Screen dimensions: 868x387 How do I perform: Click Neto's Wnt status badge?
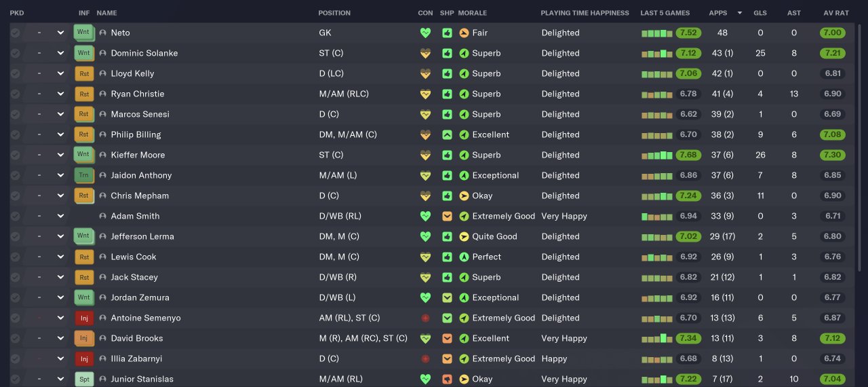pyautogui.click(x=83, y=33)
